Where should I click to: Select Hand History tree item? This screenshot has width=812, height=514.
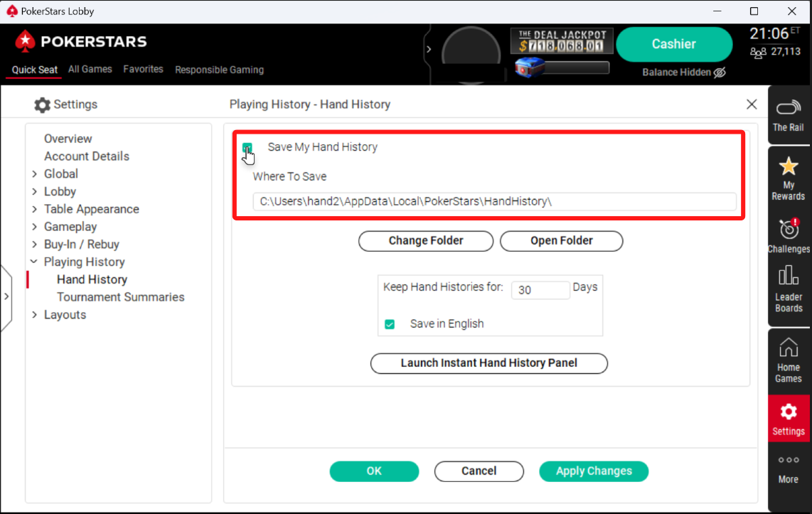click(x=92, y=279)
